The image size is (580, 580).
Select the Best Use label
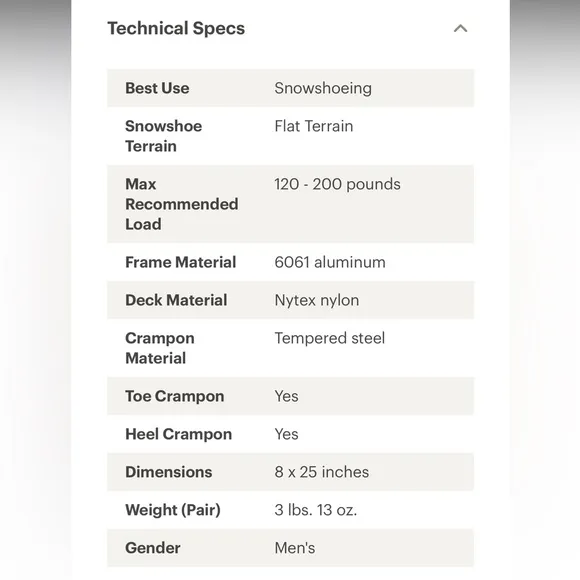pyautogui.click(x=157, y=88)
